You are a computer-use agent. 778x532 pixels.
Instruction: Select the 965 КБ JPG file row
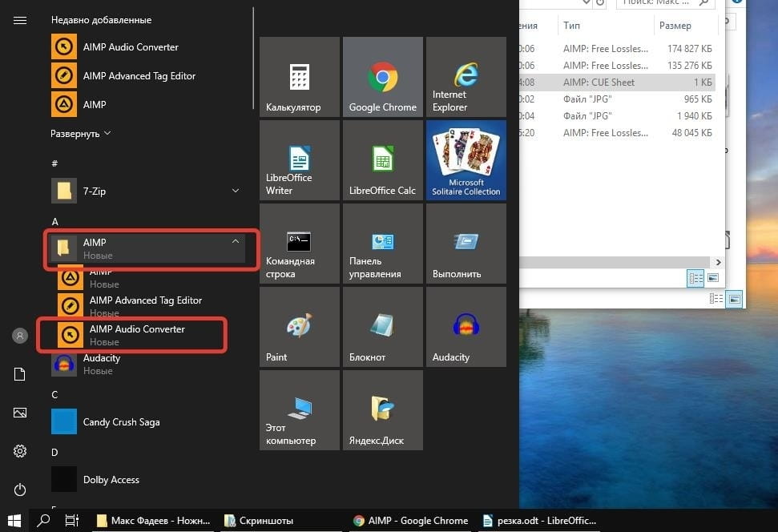coord(617,99)
